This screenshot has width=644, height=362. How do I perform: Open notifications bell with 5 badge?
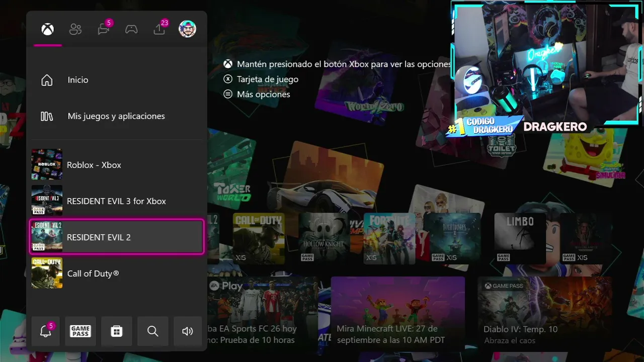tap(46, 331)
